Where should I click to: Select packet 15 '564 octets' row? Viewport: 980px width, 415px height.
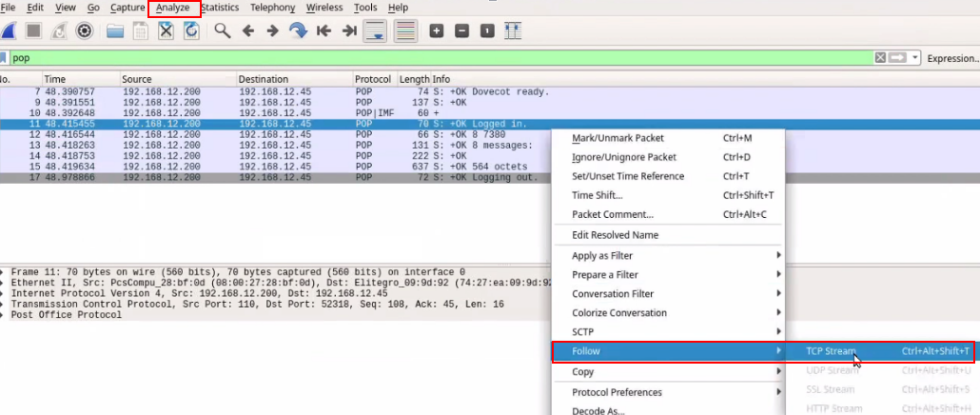point(275,167)
